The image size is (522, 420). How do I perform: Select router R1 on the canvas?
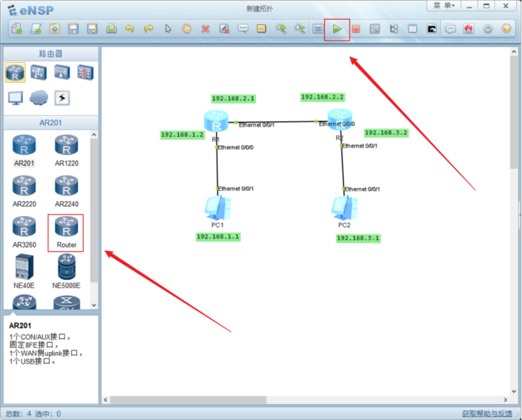click(x=216, y=121)
